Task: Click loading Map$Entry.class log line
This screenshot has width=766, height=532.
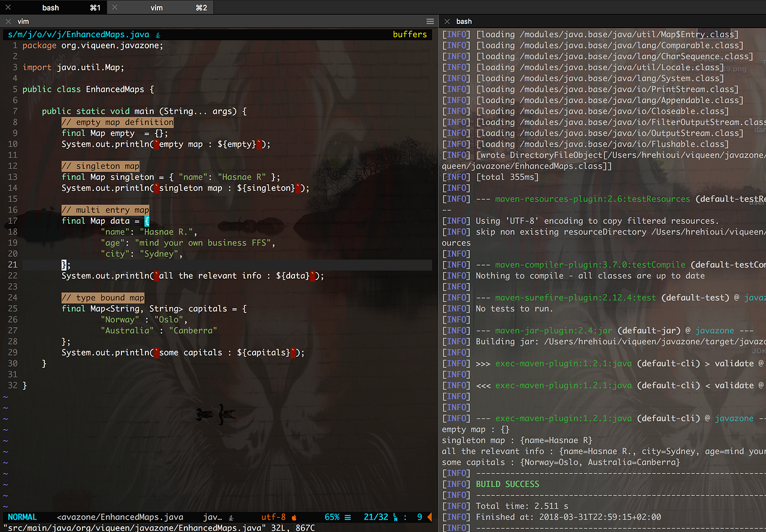Action: 607,34
